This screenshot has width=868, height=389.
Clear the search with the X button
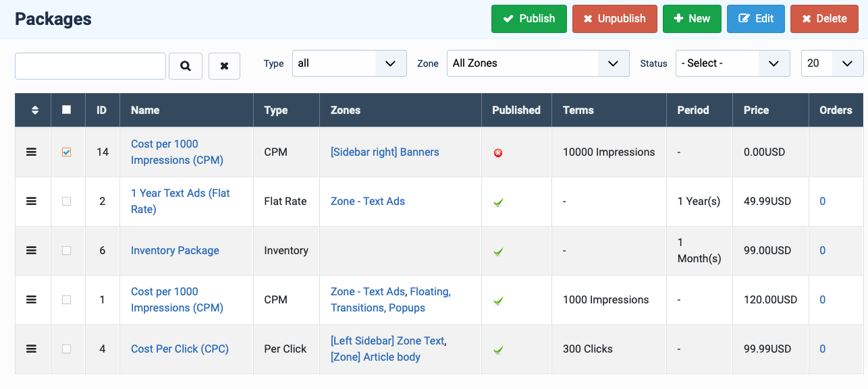pyautogui.click(x=224, y=66)
